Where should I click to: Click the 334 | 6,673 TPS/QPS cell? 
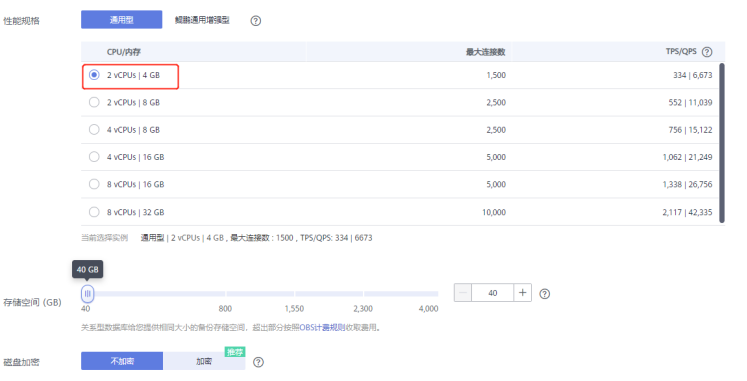tap(693, 75)
